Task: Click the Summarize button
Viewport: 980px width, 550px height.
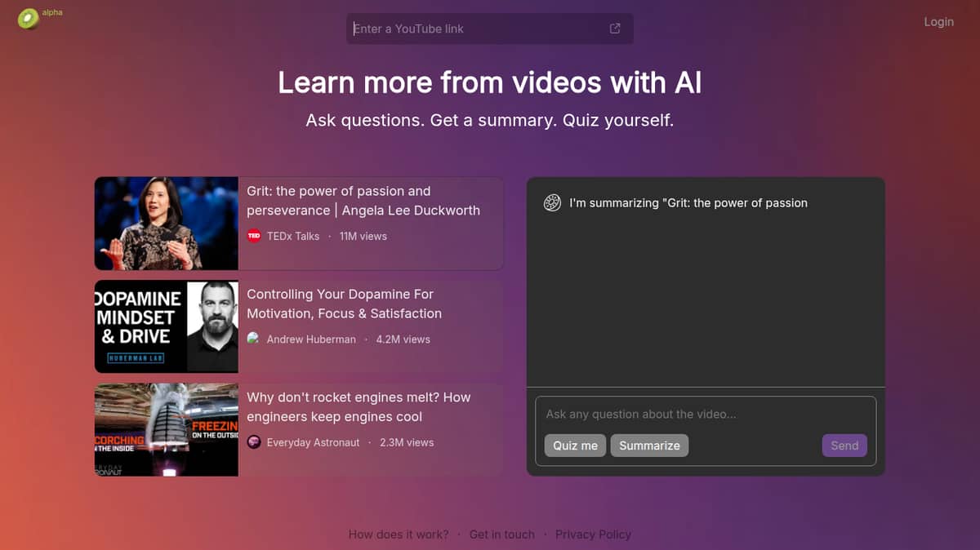Action: tap(649, 446)
